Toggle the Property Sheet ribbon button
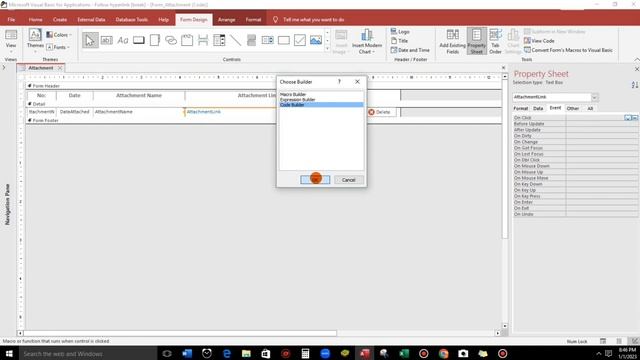 point(476,41)
